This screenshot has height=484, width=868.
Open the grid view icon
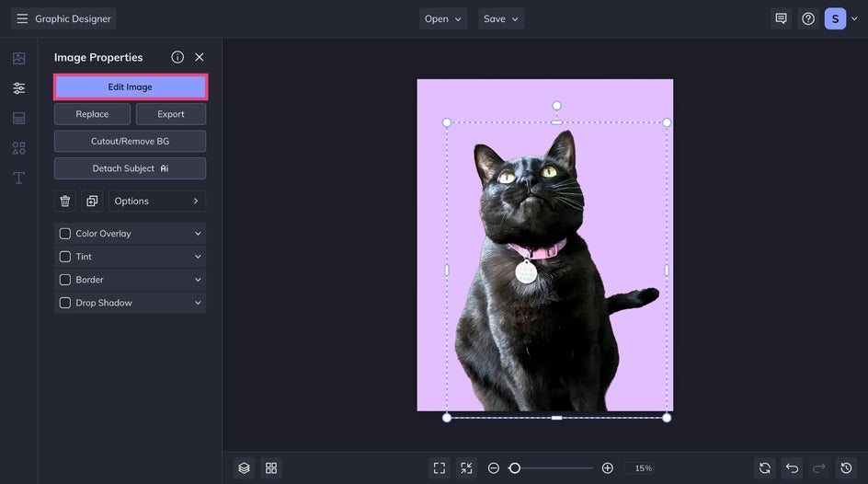click(271, 468)
